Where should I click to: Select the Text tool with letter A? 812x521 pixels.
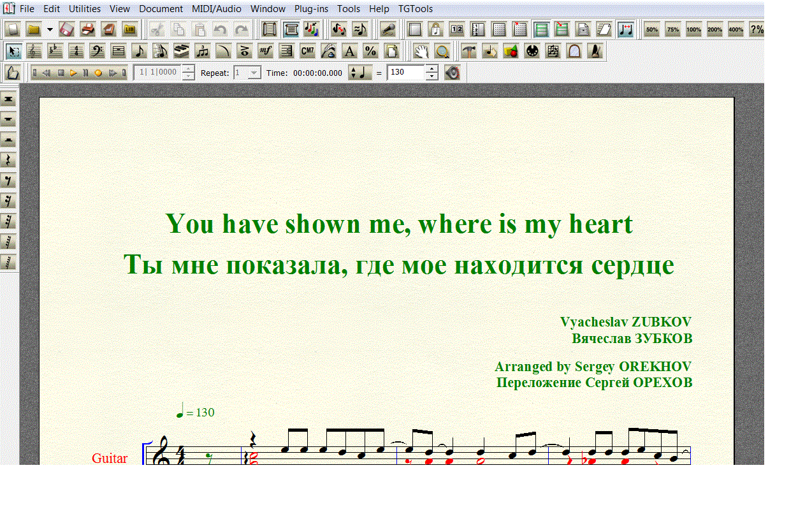[349, 52]
